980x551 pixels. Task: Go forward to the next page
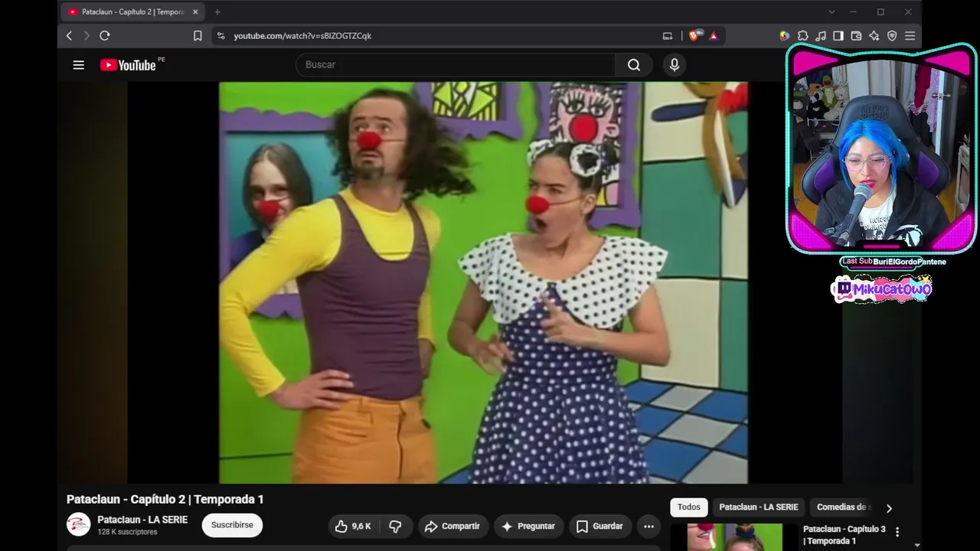(87, 36)
